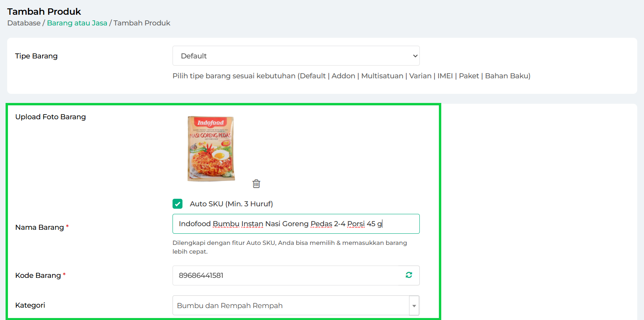
Task: Toggle the Auto SKU checkbox
Action: pos(177,204)
